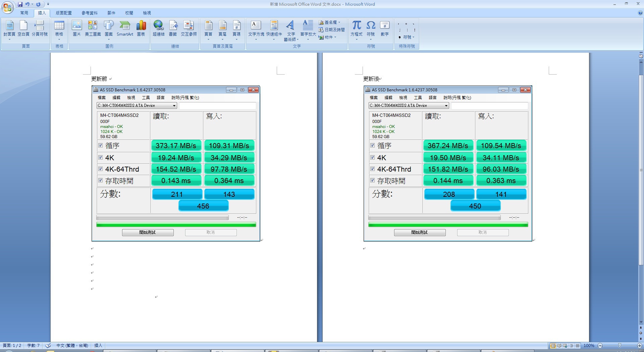Switch to the 版面配置 ribbon tab
The image size is (644, 352).
64,13
